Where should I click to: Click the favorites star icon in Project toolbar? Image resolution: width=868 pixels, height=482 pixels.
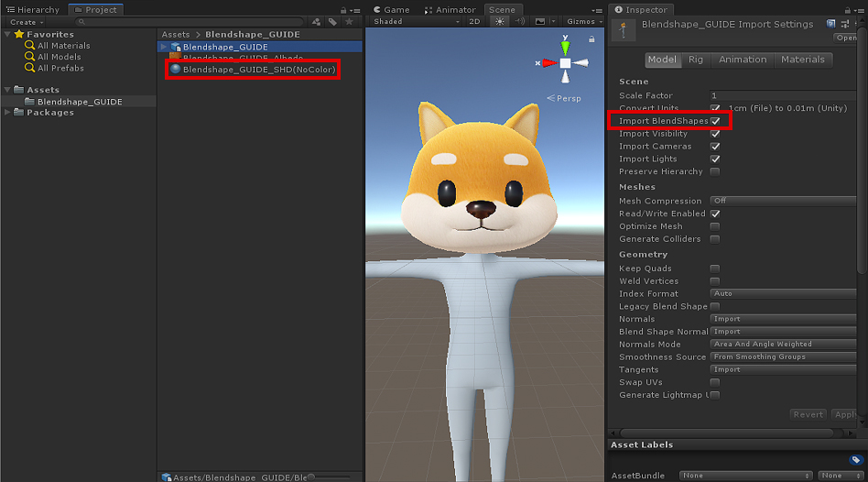coord(349,22)
